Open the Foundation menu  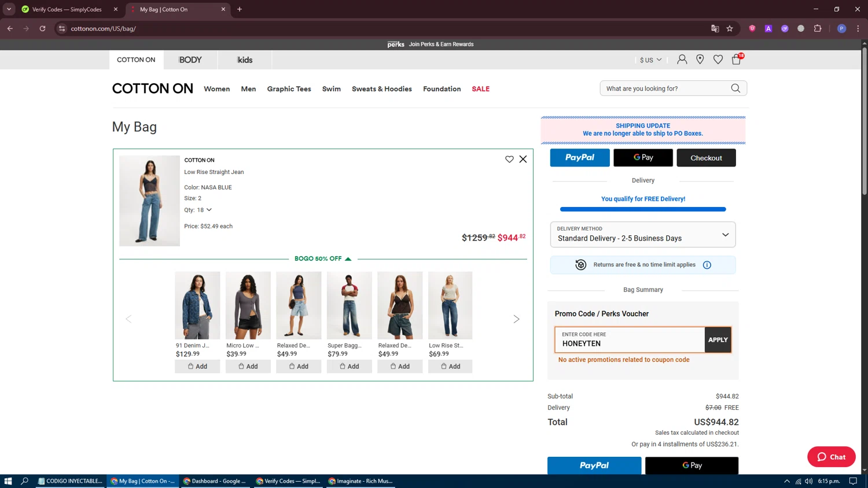442,89
